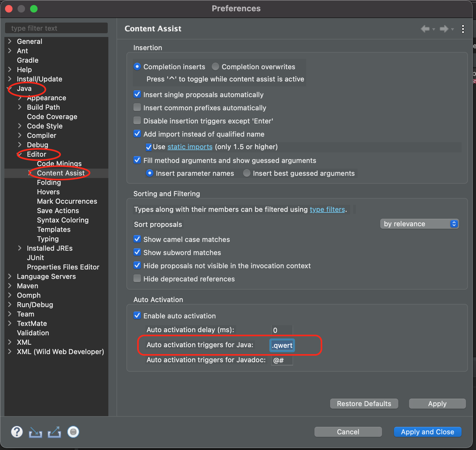Expand the Ant preferences node

10,51
